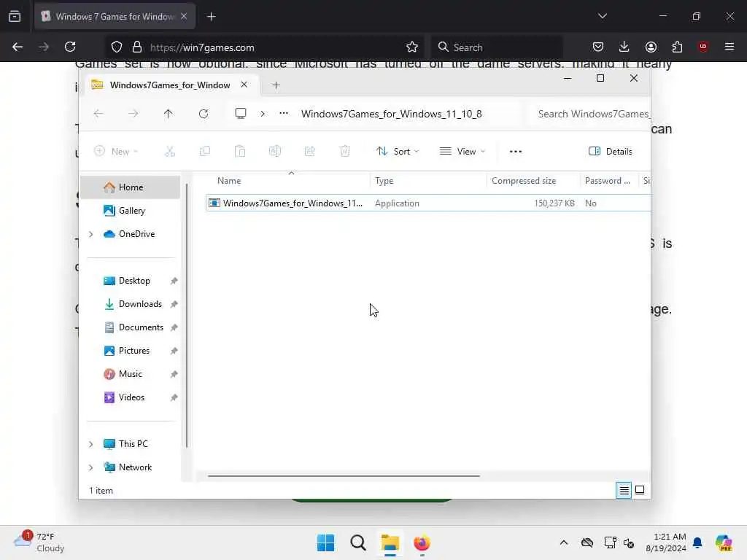
Task: Open the See more toolbar options
Action: [516, 152]
